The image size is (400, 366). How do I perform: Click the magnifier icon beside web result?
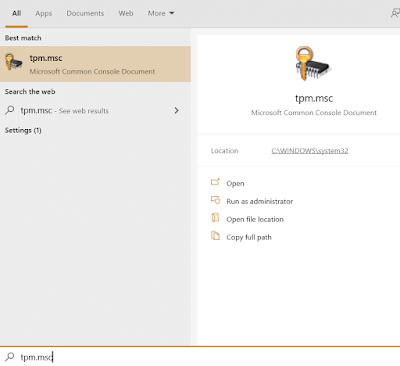coord(10,110)
